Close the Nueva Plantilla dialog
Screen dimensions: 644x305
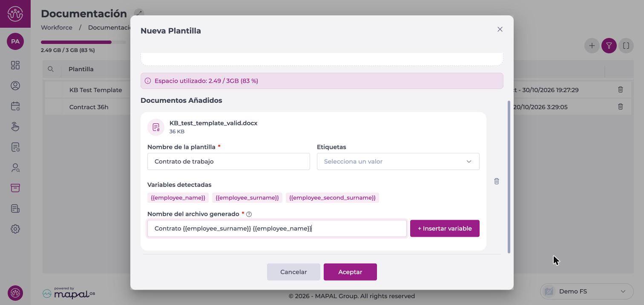coord(500,29)
